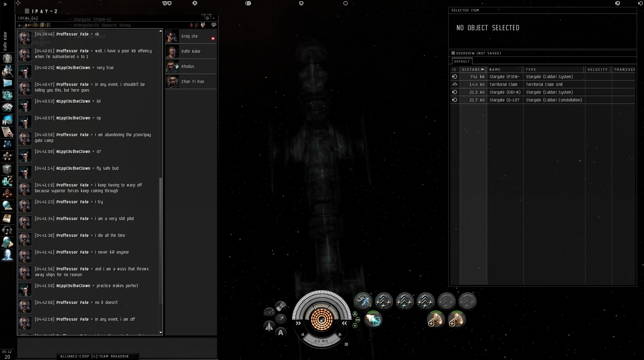Screen dimensions: 644x360
Task: Click the Type column header in Overview
Action: 554,69
